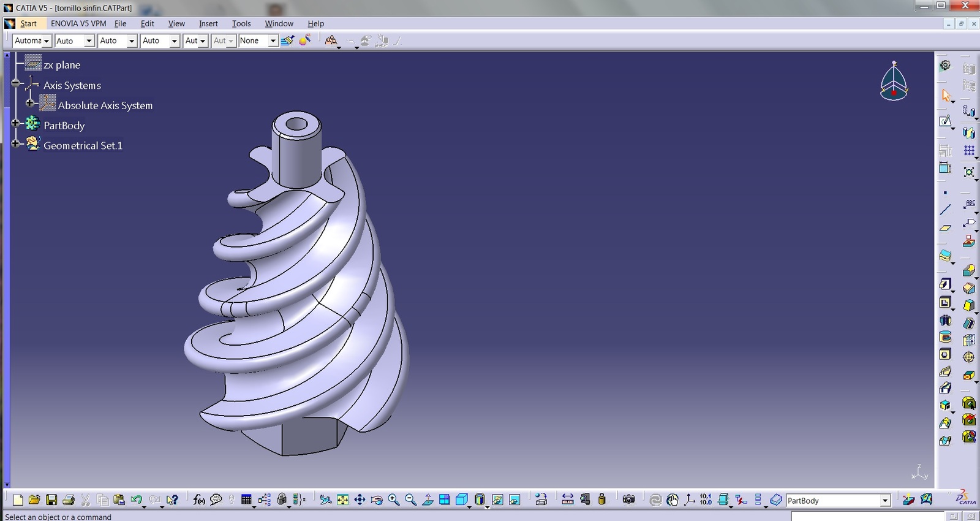Open the Start menu
The height and width of the screenshot is (521, 980).
pos(28,23)
